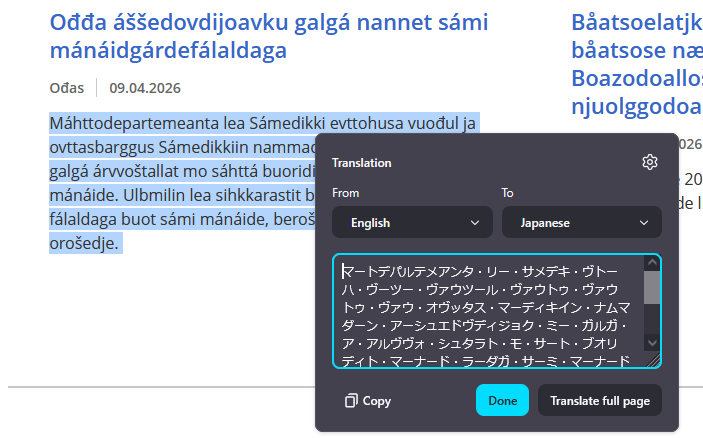Click the Translate full page button

point(600,401)
